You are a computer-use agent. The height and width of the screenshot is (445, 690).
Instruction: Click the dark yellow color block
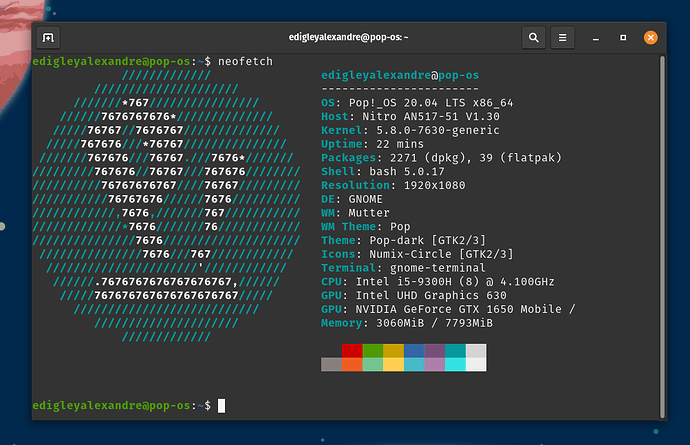[393, 351]
